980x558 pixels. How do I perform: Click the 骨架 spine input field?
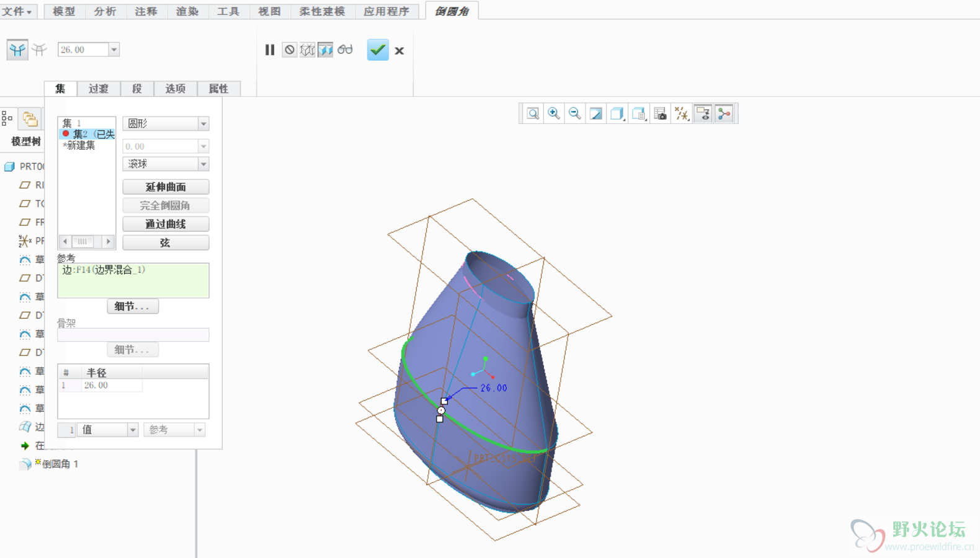[133, 335]
